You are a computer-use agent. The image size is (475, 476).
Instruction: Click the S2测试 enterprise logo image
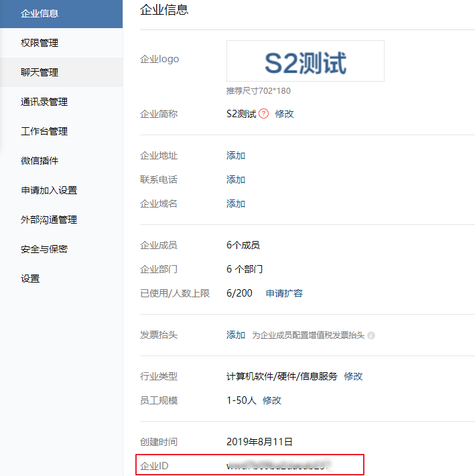coord(306,62)
